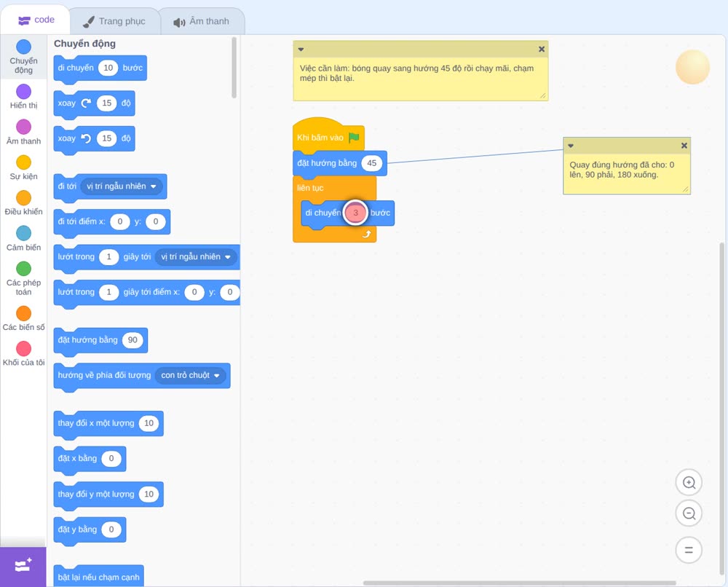Edit the 45 value in đặt hướng bằng
Viewport: 728px width, 587px height.
[372, 163]
